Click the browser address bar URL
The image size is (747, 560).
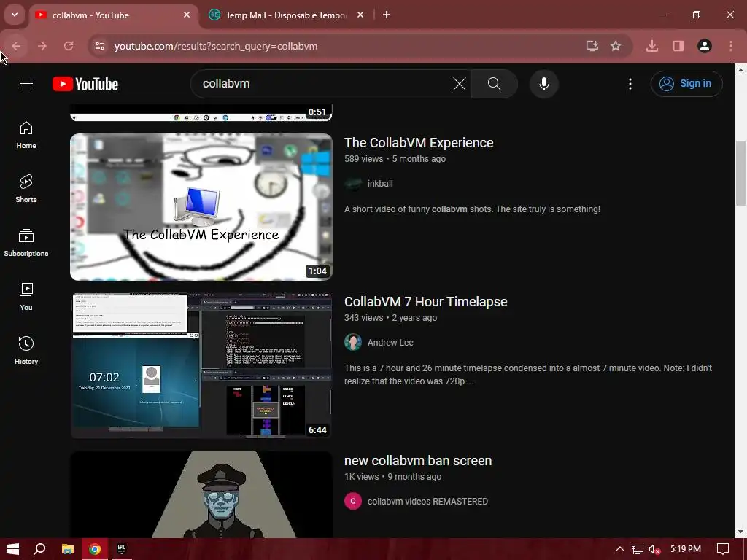click(x=215, y=46)
